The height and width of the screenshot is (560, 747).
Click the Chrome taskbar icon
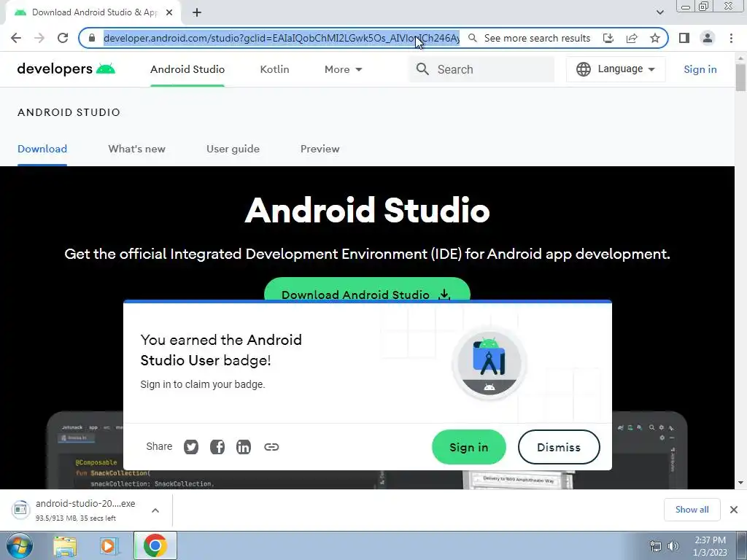(155, 545)
